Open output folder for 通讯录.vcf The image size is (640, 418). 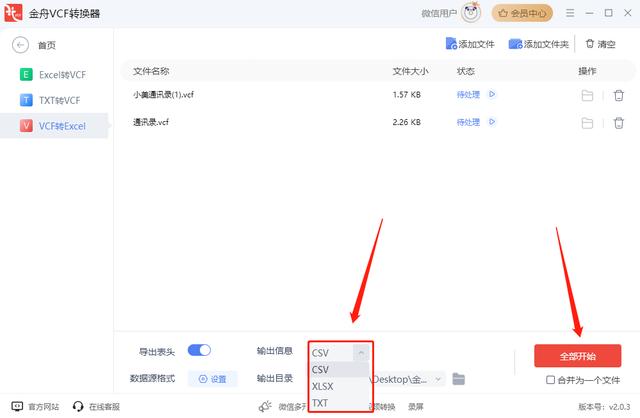point(587,123)
